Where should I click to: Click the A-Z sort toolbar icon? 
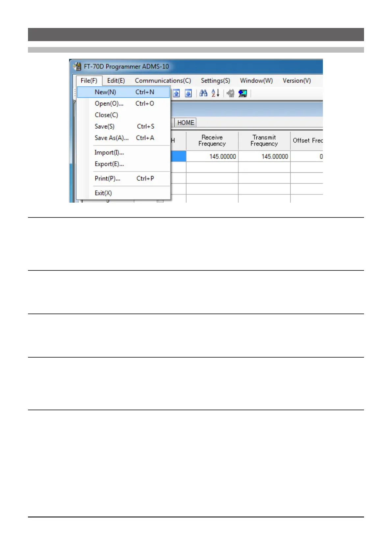click(215, 93)
